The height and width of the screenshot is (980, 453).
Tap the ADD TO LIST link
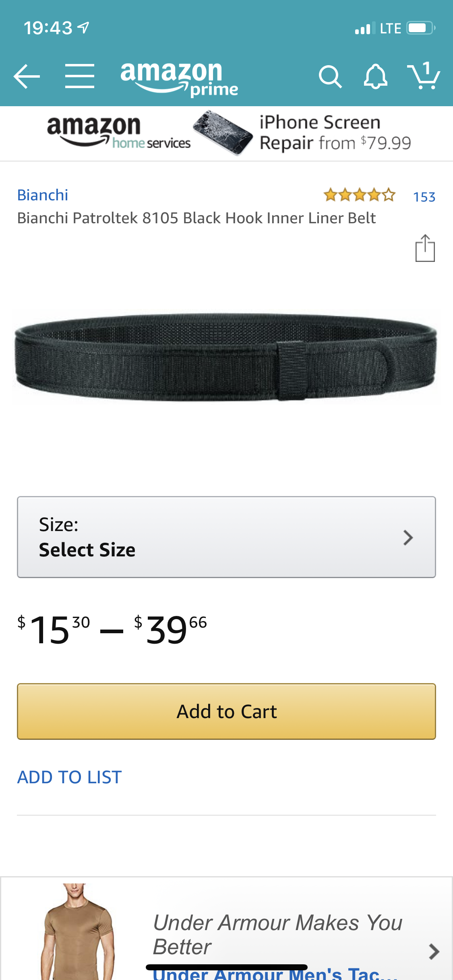click(69, 777)
